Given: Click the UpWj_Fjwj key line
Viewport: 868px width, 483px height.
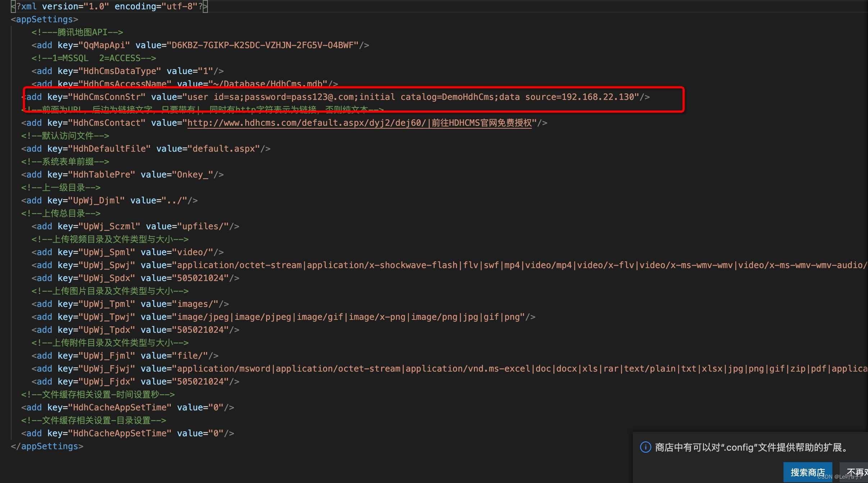Looking at the screenshot, I should tap(449, 369).
